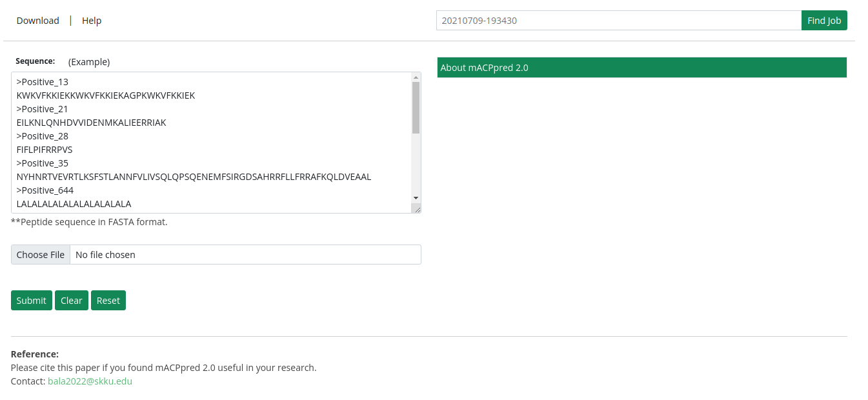Click the sequence box scroll-up arrow
Screen dimensions: 868x400
pos(416,77)
